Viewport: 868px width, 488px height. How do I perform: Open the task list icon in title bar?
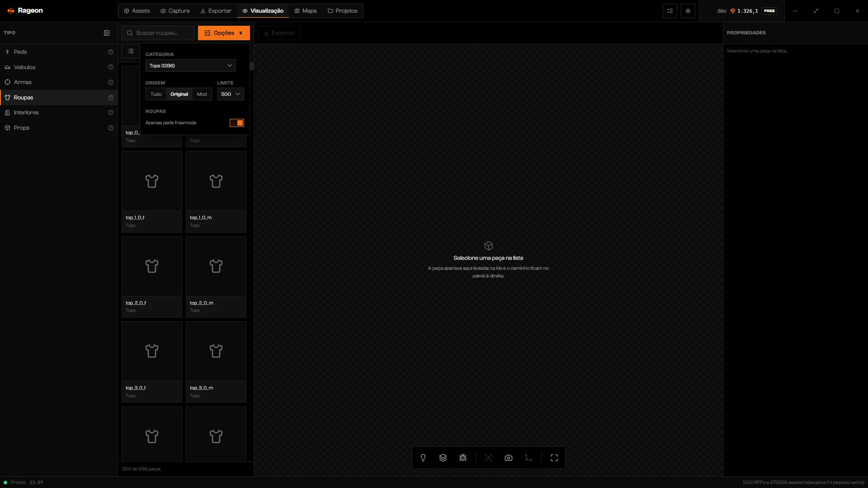click(x=670, y=11)
